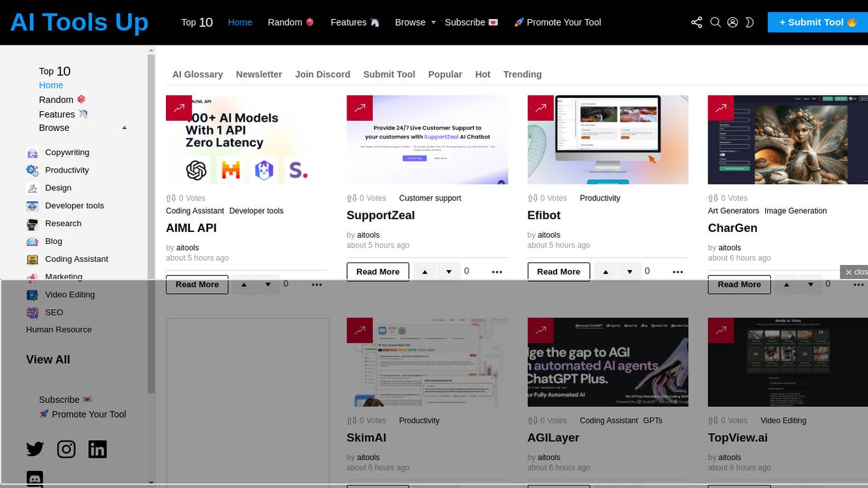The image size is (868, 488).
Task: Open the LinkedIn social icon
Action: (98, 449)
